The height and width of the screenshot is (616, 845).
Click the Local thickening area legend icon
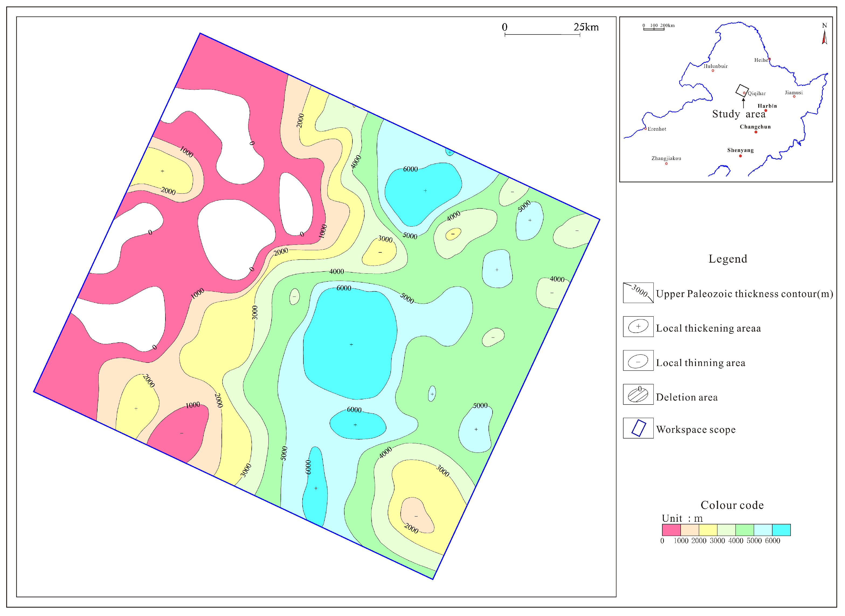tap(638, 327)
